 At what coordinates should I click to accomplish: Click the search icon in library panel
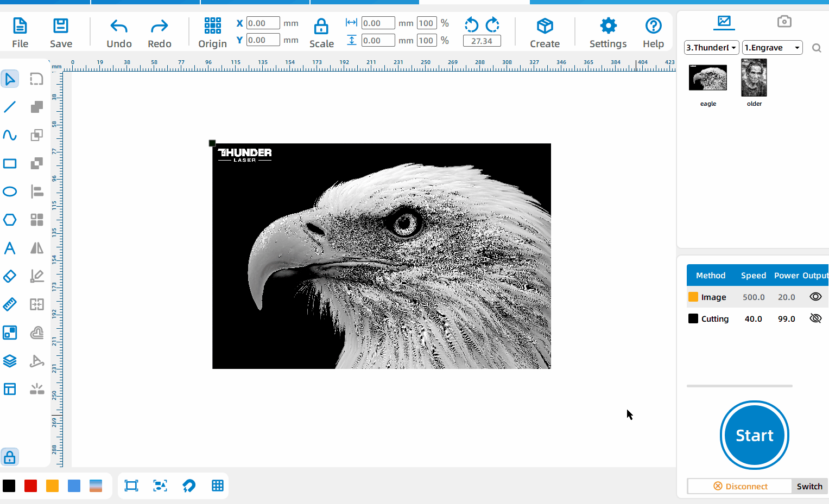[x=817, y=48]
